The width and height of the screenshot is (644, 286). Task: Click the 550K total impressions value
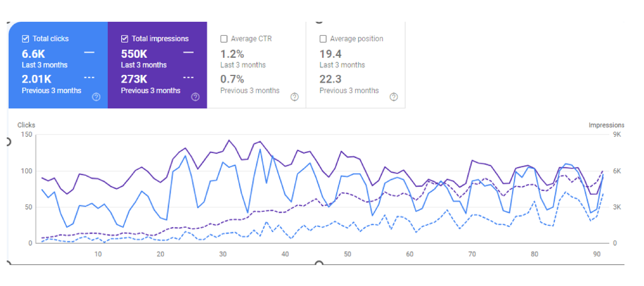pyautogui.click(x=134, y=54)
